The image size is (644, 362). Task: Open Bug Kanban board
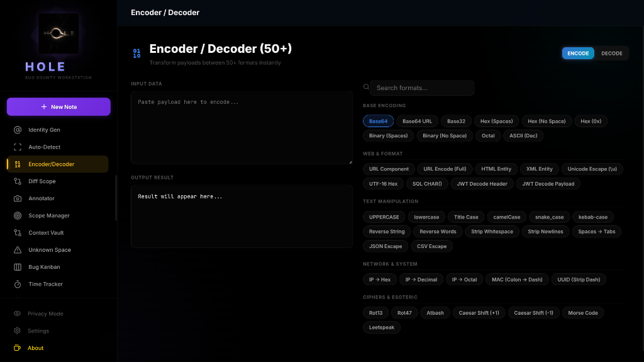(57, 267)
